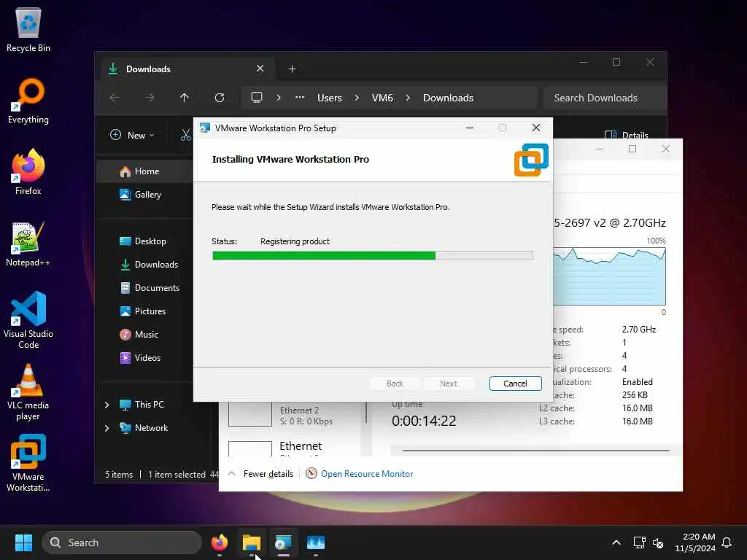Go forward in File Explorer
The height and width of the screenshot is (560, 747).
[150, 98]
